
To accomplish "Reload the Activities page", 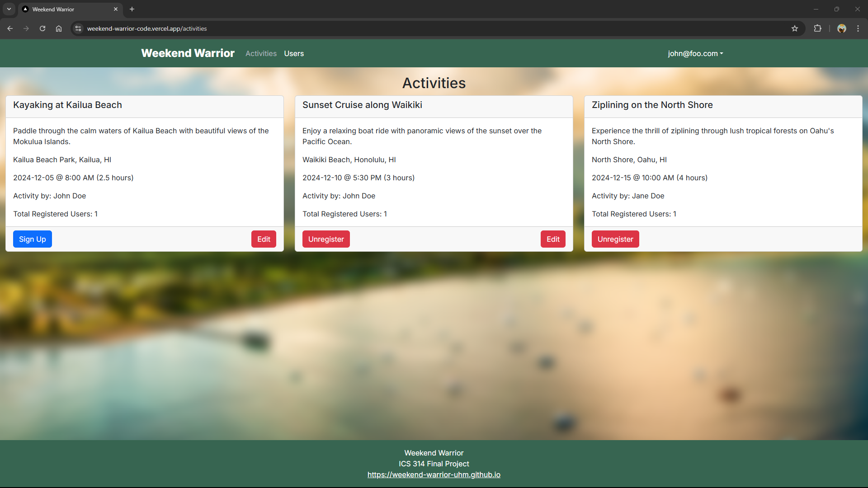I will tap(42, 28).
